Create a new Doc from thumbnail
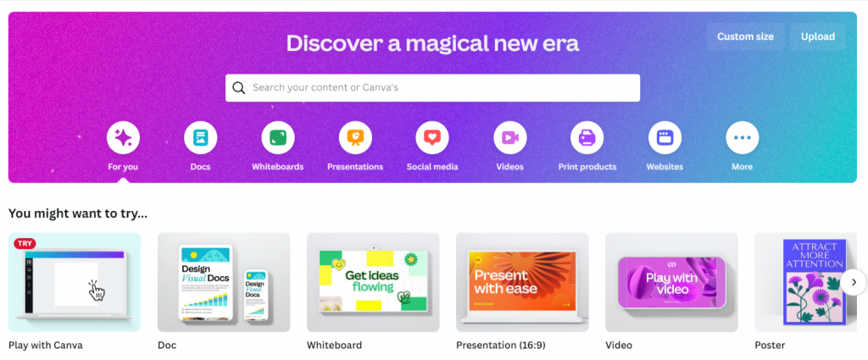This screenshot has height=360, width=868. [224, 282]
